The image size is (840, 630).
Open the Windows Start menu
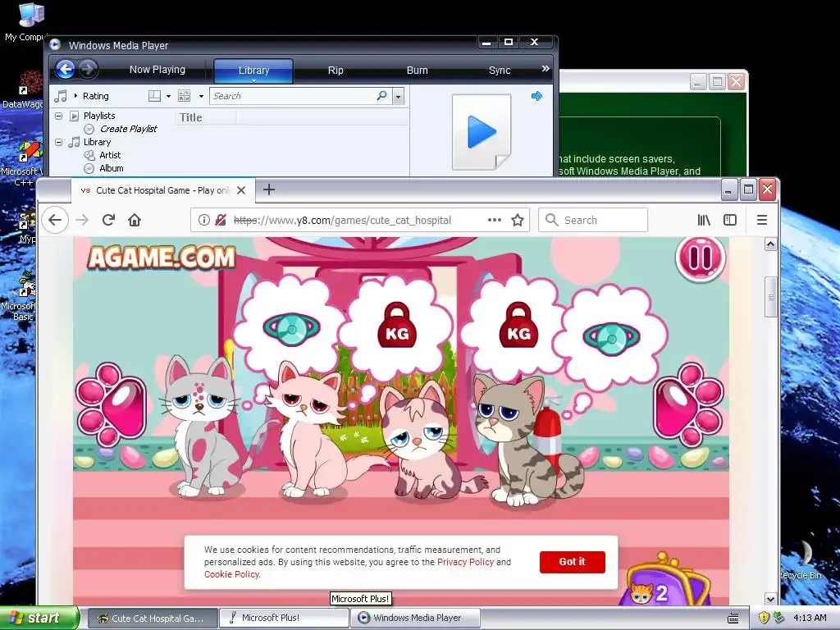tap(39, 618)
